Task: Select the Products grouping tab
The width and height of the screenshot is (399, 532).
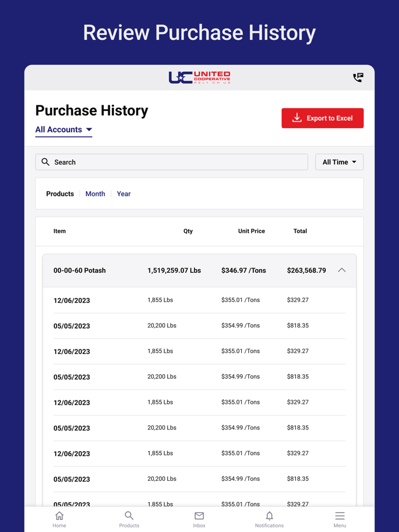Action: pyautogui.click(x=60, y=194)
